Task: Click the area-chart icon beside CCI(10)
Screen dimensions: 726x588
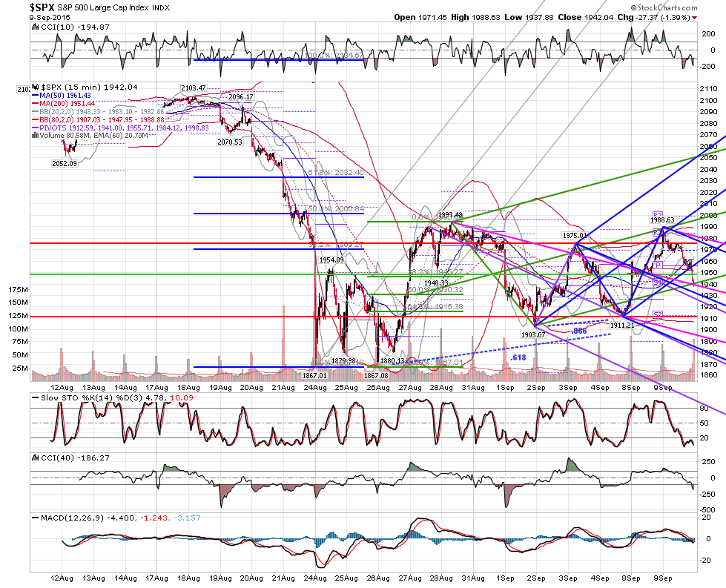Action: (x=35, y=27)
